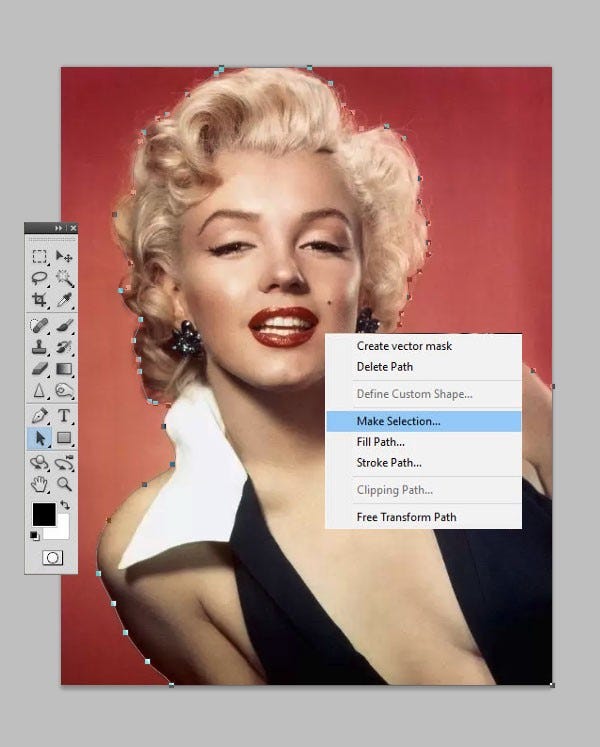Screen dimensions: 600x747
Task: Open the black foreground color swatch
Action: coord(44,515)
